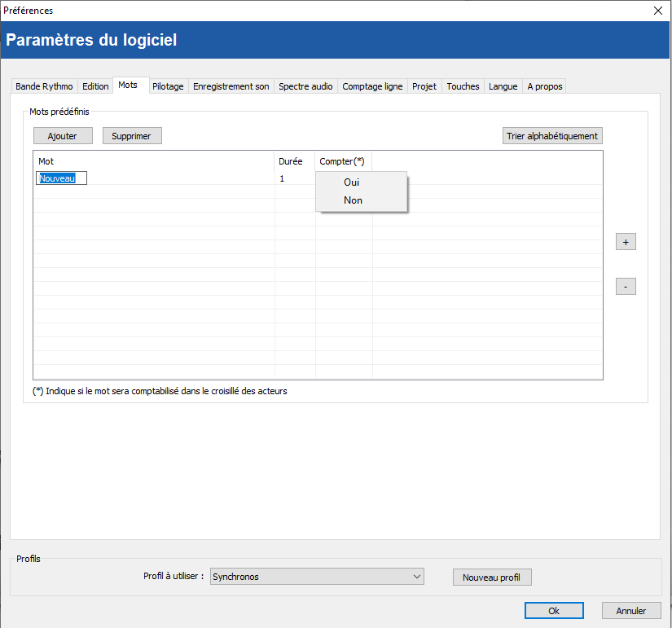Open the Comptage ligne tab
Screen dimensions: 672x628
pyautogui.click(x=372, y=86)
